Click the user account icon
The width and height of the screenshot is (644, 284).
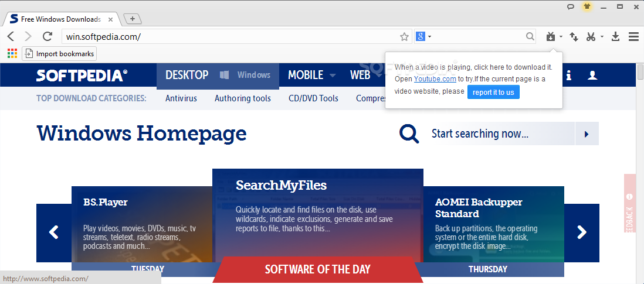[x=592, y=76]
